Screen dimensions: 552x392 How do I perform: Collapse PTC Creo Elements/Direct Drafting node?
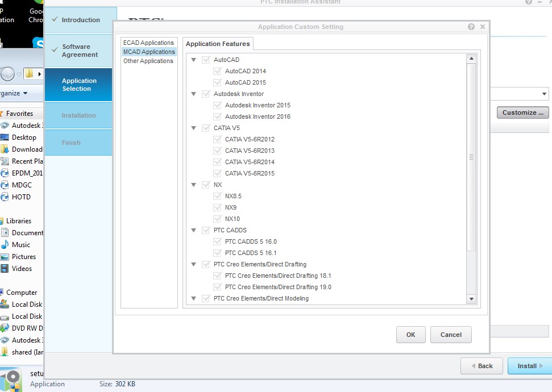pos(194,264)
